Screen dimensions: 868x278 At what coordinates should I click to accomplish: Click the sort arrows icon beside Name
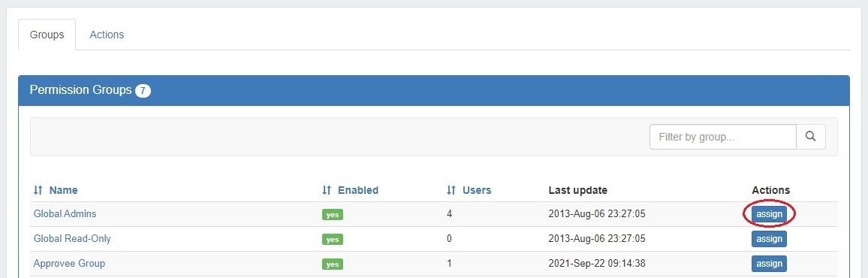(38, 191)
